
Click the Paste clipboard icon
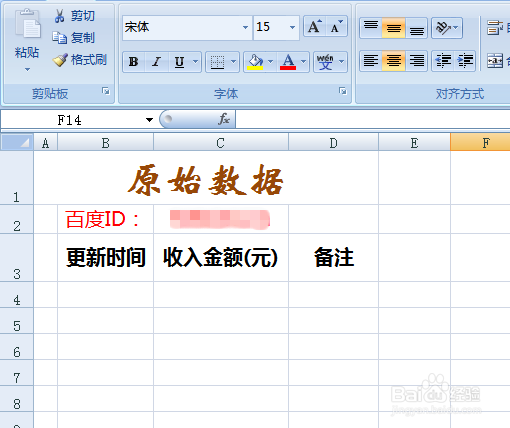pos(28,24)
